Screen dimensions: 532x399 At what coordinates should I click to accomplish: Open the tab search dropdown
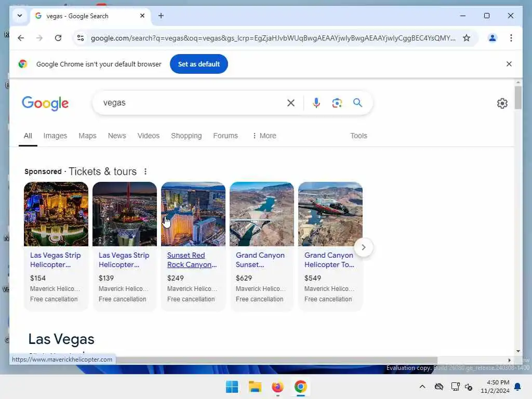tap(20, 16)
